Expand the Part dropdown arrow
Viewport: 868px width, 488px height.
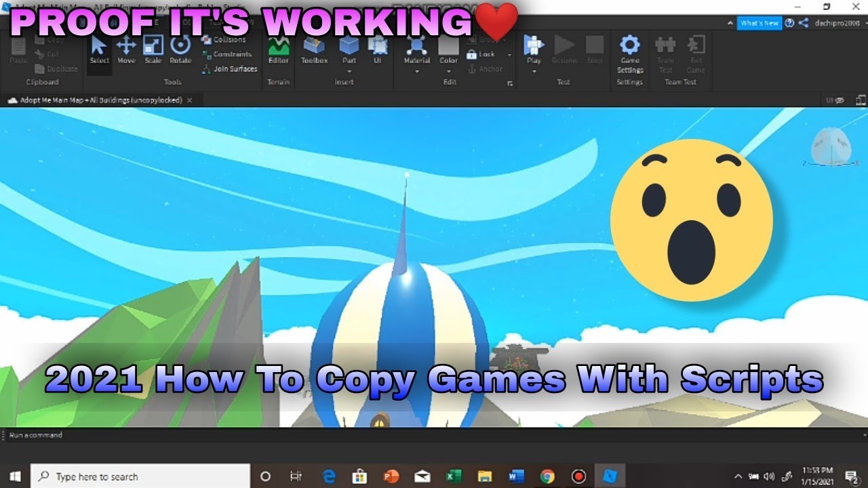pos(349,70)
